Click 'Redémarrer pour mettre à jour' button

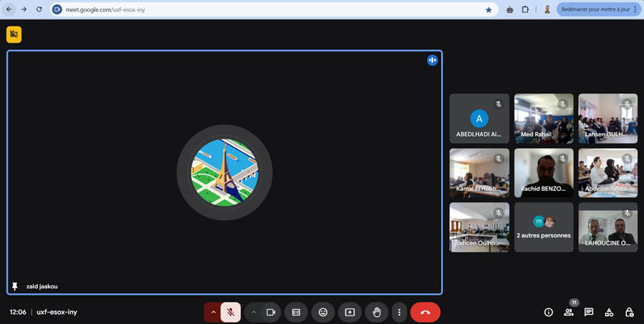click(595, 9)
